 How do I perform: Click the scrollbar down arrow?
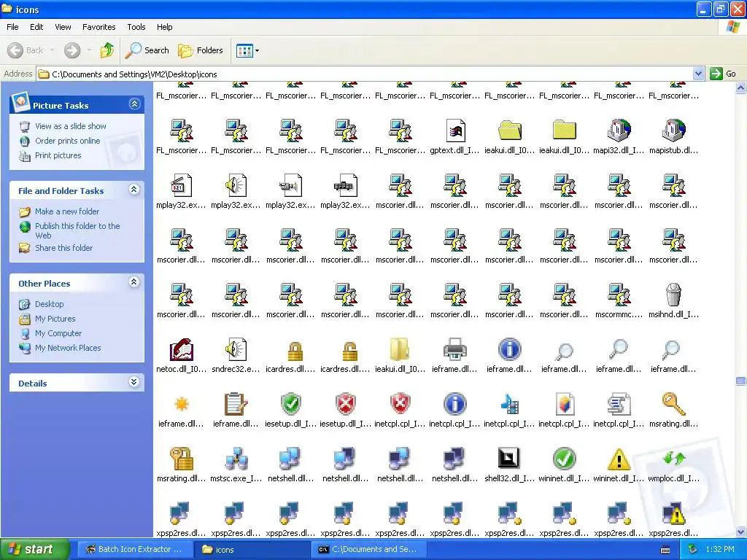(740, 532)
